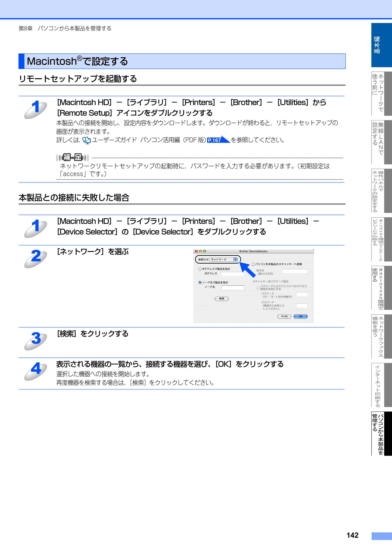
Task: Open the 接続方式 ネットワーク dropdown
Action: pos(223,259)
